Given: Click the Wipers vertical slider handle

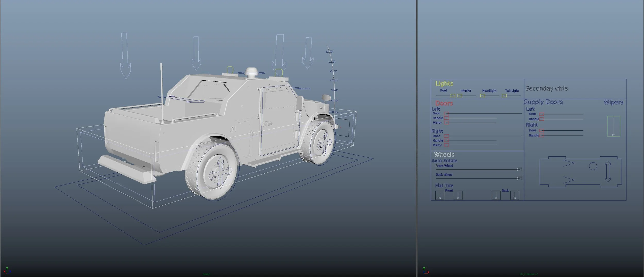Looking at the screenshot, I should click(614, 135).
